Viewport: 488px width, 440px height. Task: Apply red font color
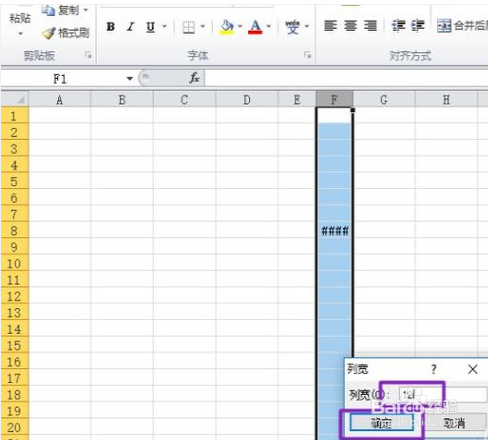[x=255, y=27]
